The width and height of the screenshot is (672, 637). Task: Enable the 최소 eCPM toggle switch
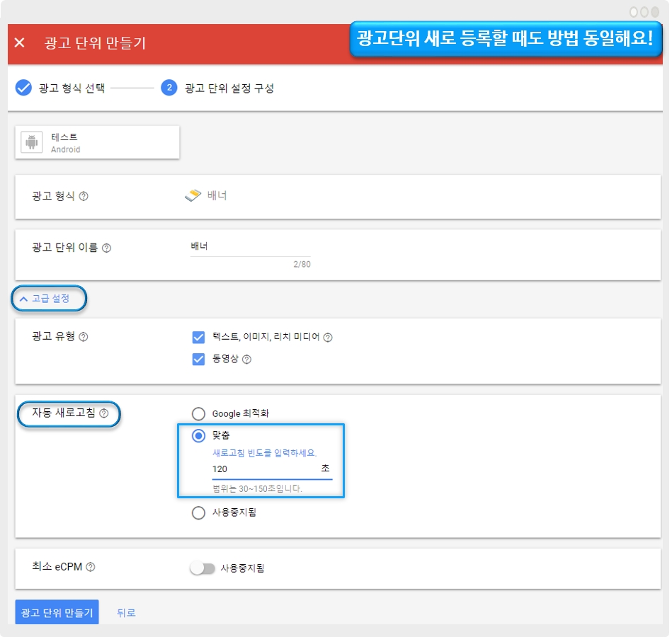pos(202,568)
